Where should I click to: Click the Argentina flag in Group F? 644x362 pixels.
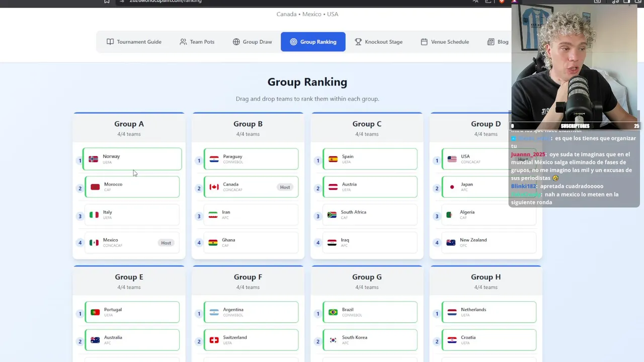click(214, 312)
